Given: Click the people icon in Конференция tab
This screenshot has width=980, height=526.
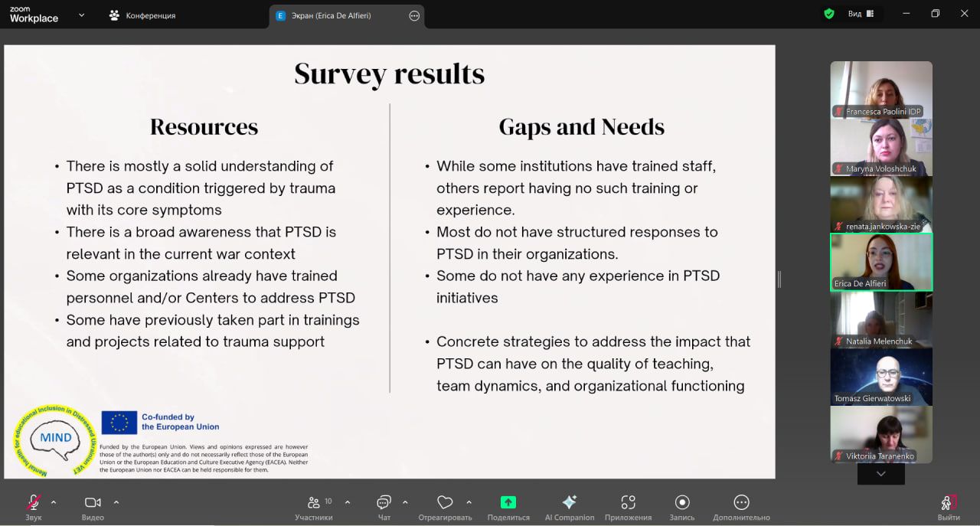Looking at the screenshot, I should point(115,15).
